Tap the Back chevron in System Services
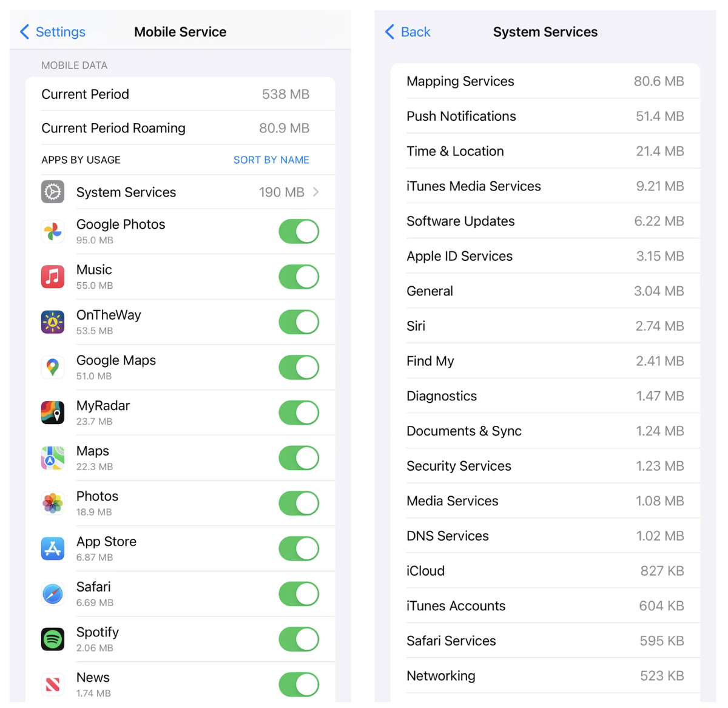The width and height of the screenshot is (728, 708). (389, 32)
